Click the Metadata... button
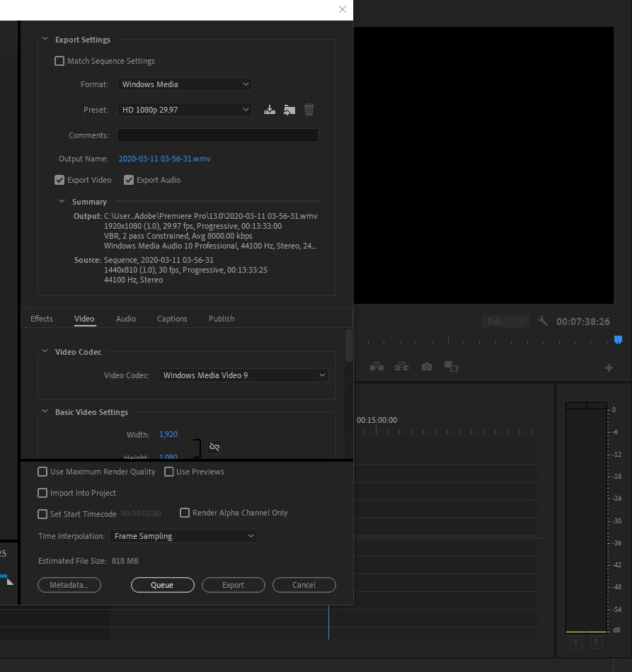632x672 pixels. [x=69, y=585]
